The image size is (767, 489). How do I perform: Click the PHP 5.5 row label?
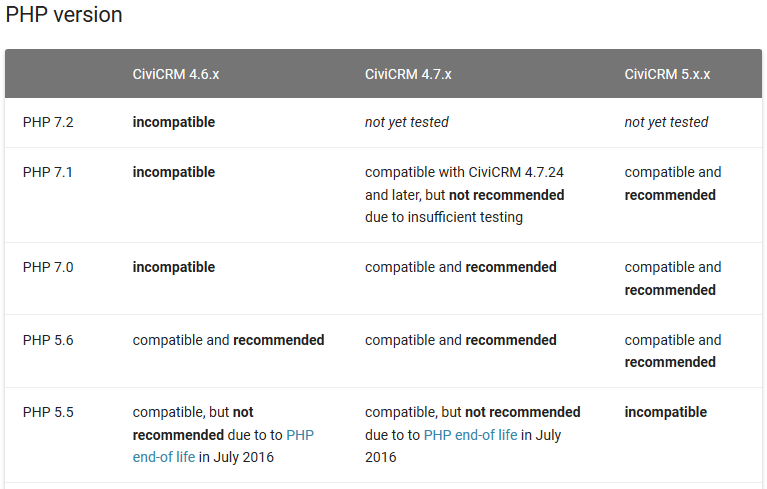pos(48,412)
